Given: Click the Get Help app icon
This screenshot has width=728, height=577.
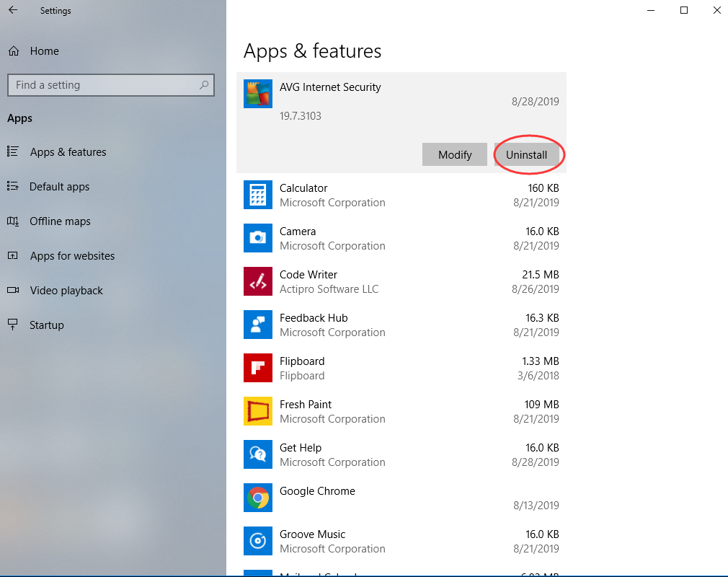Looking at the screenshot, I should [257, 454].
